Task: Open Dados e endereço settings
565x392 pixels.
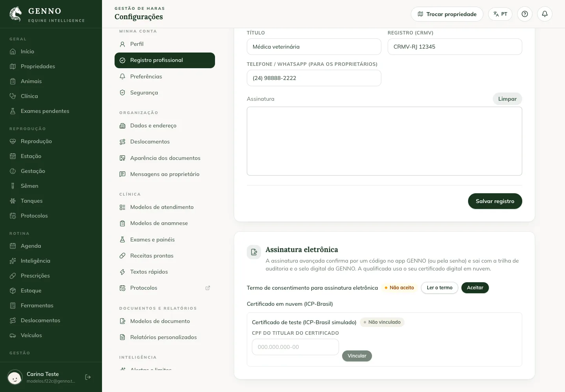Action: tap(165, 125)
